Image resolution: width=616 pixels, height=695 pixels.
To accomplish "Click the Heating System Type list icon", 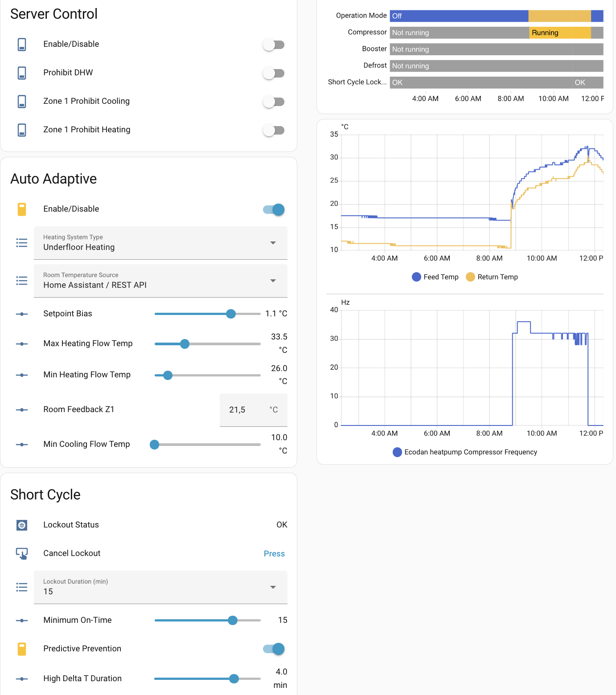I will pos(22,243).
